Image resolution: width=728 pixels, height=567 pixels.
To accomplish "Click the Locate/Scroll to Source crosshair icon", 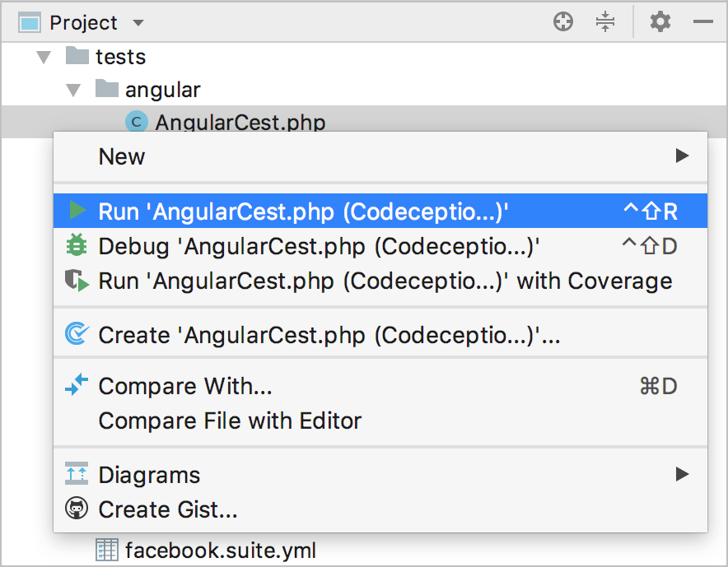I will pos(563,21).
